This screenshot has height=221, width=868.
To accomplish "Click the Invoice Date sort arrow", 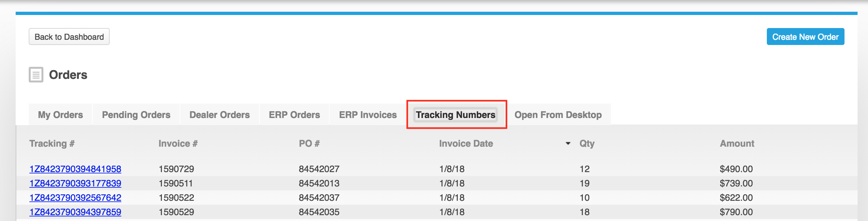I will 568,144.
